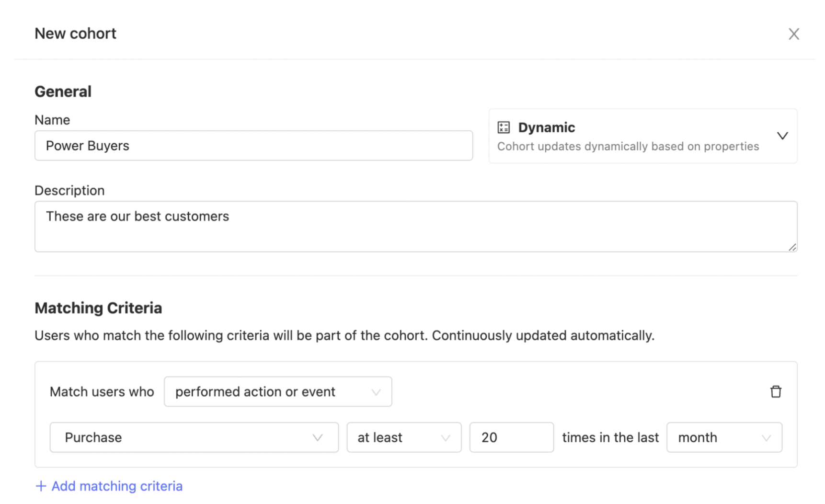Click the plus icon beside Add matching criteria

point(41,486)
